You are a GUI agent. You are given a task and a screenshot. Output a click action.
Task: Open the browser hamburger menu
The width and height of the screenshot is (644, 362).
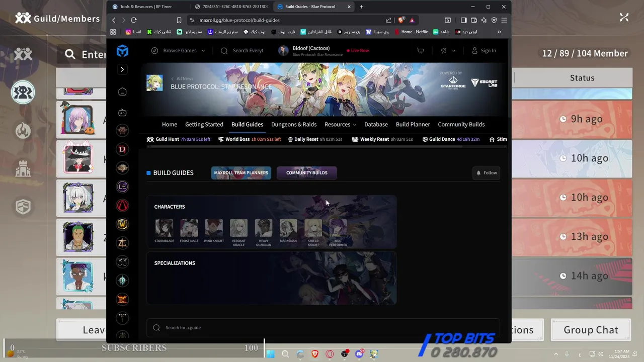pos(504,20)
